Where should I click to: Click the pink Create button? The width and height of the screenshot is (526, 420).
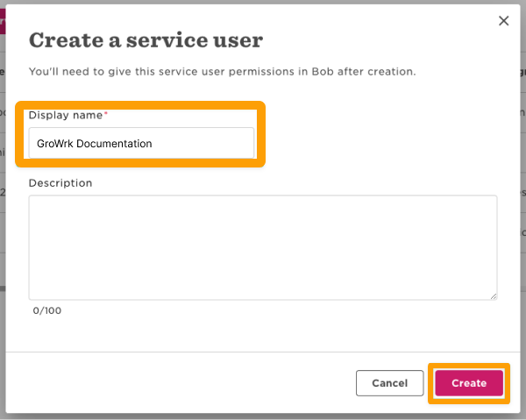[x=469, y=383]
